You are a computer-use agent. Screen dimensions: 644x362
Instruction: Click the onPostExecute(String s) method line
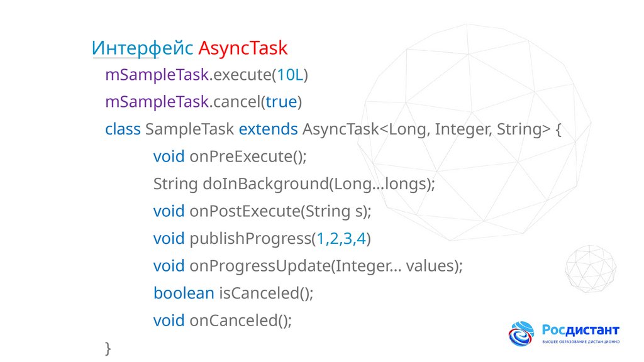(x=262, y=211)
